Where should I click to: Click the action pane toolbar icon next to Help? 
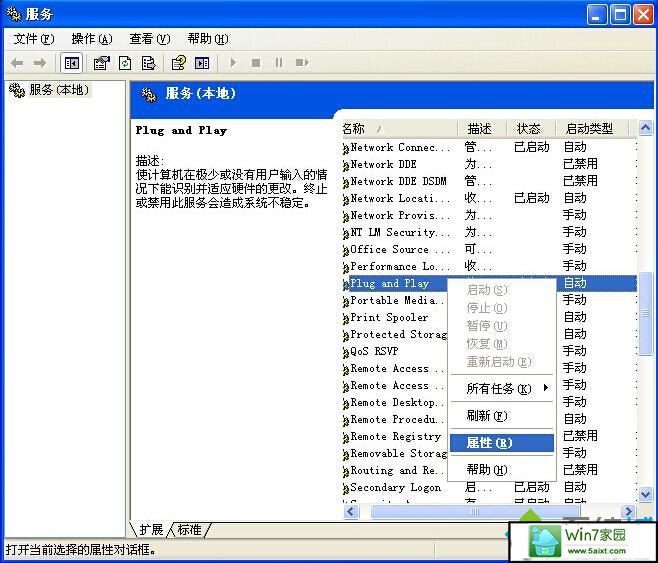pos(202,63)
